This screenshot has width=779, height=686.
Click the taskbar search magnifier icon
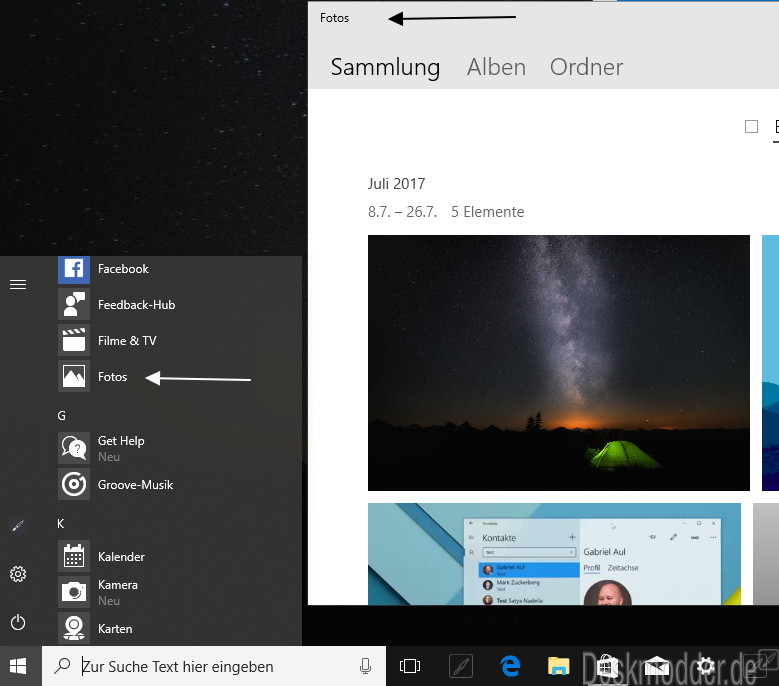(x=63, y=666)
